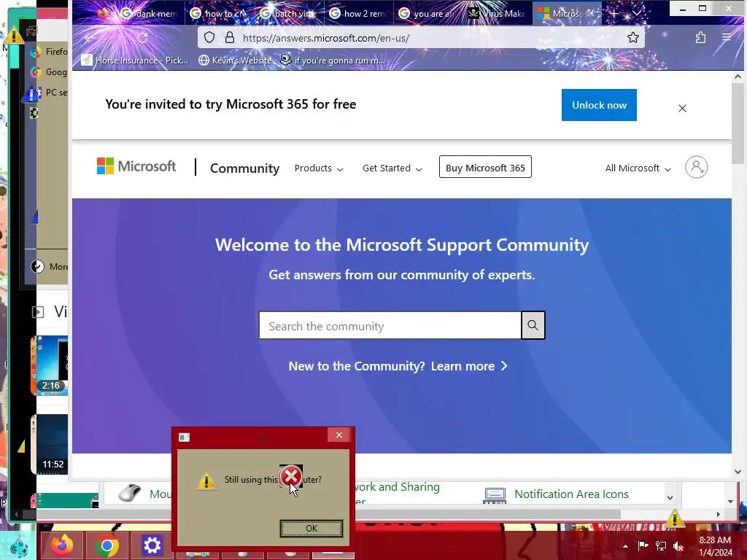747x560 pixels.
Task: Open the 'Horse Insurance - Pick...' bookmark
Action: pyautogui.click(x=135, y=60)
